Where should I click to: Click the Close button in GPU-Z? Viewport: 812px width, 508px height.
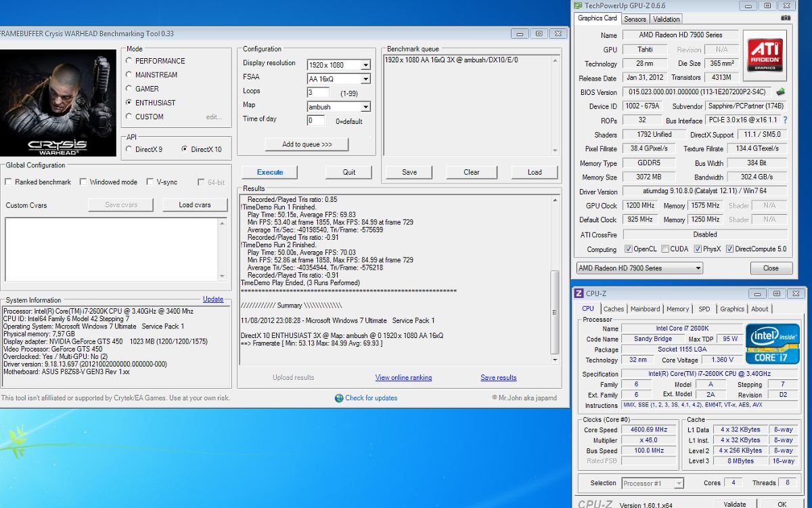771,268
